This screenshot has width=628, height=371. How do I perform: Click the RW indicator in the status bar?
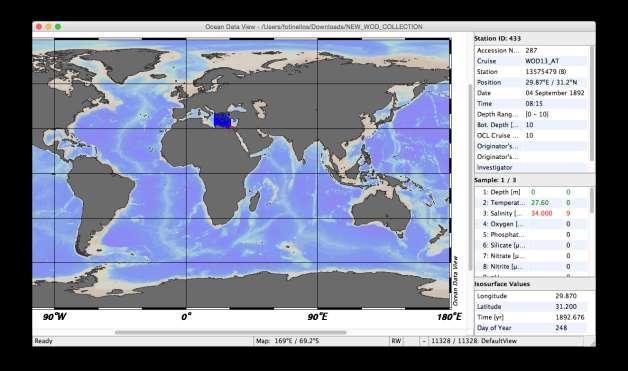coord(396,341)
